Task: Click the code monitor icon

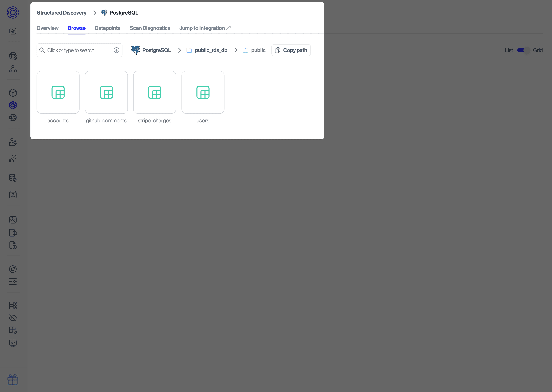Action: click(13, 343)
